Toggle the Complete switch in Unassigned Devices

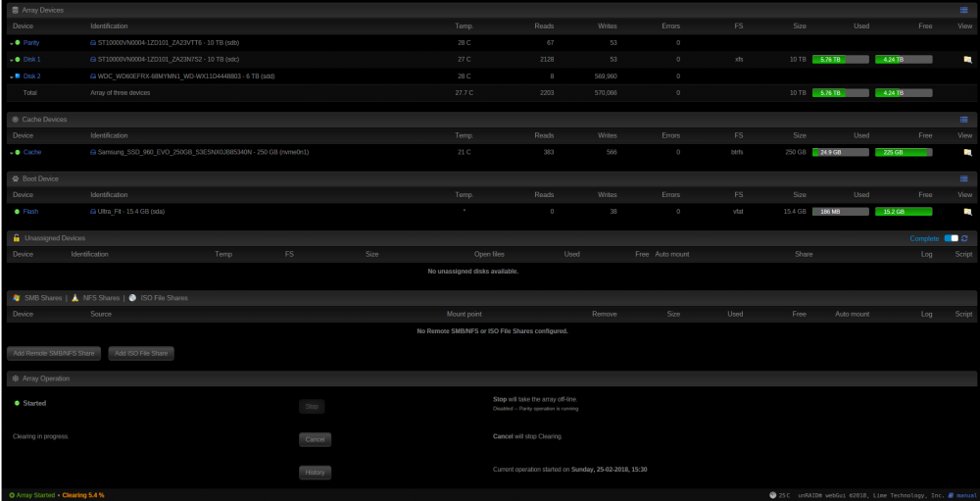pyautogui.click(x=951, y=238)
